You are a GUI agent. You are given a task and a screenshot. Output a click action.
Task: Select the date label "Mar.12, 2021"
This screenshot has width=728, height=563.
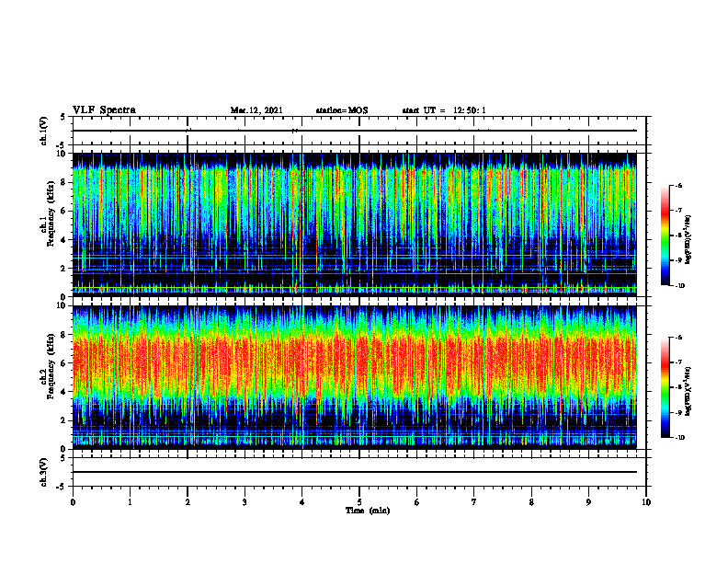coord(256,110)
